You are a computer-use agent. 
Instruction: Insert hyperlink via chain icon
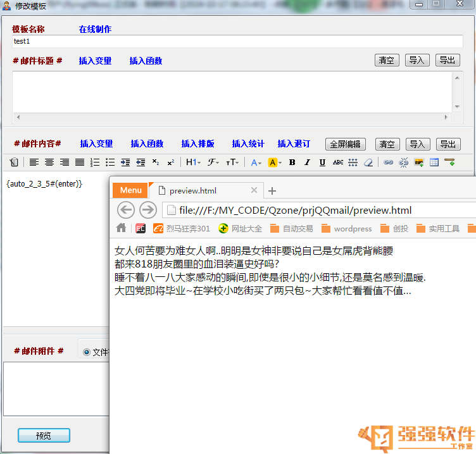click(388, 163)
